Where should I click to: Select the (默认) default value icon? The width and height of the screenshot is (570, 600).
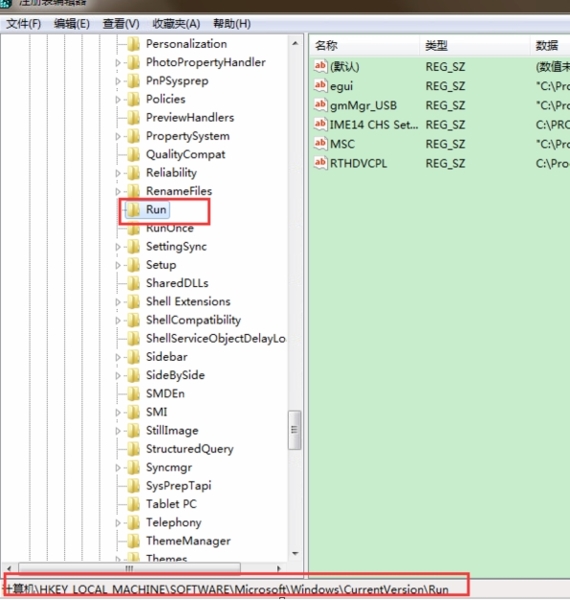[x=320, y=66]
